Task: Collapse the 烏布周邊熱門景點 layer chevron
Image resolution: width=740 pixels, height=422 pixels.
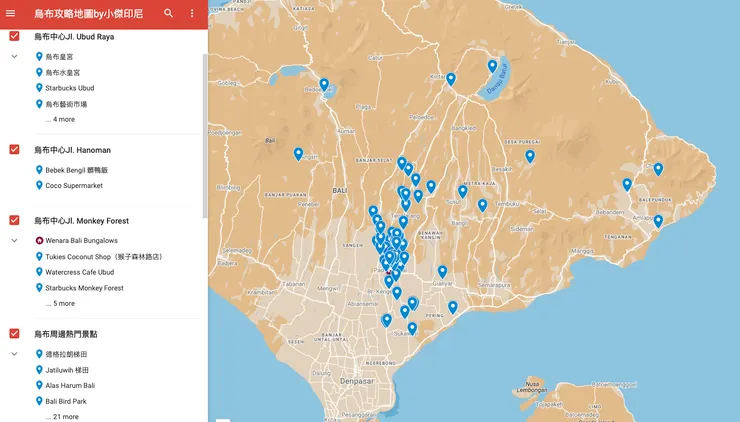Action: (15, 354)
